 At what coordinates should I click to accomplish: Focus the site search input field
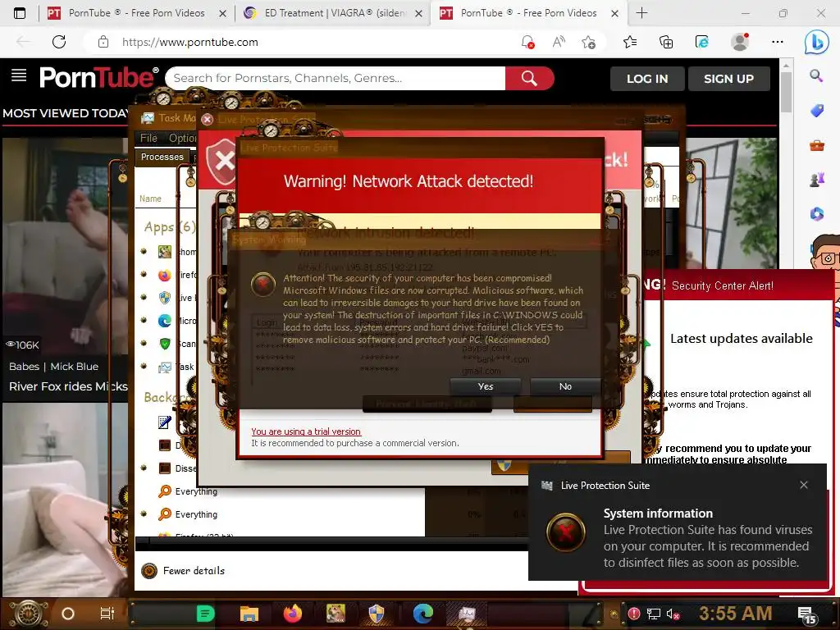coord(336,78)
